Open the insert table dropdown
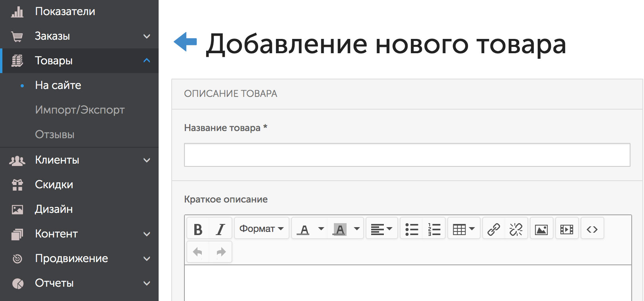 [x=464, y=229]
